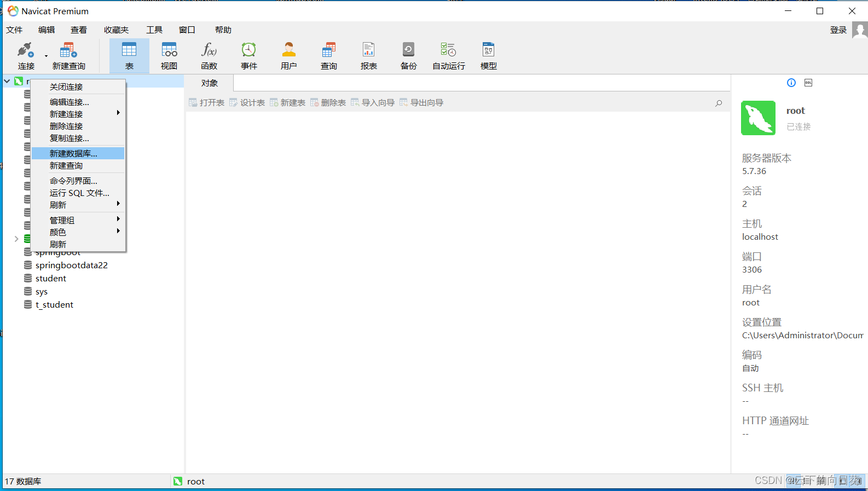Viewport: 868px width, 491px height.
Task: Choose 关闭连接 from the context menu
Action: point(78,87)
